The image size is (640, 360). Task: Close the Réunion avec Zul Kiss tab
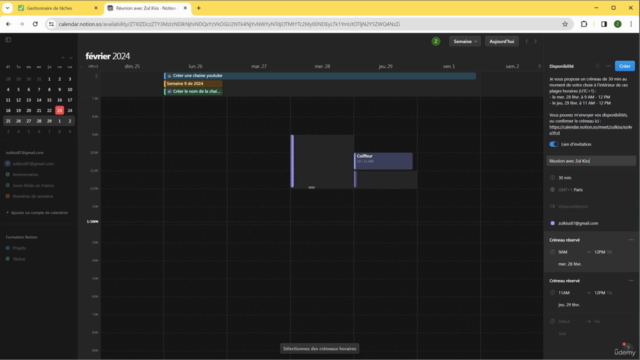pos(185,8)
